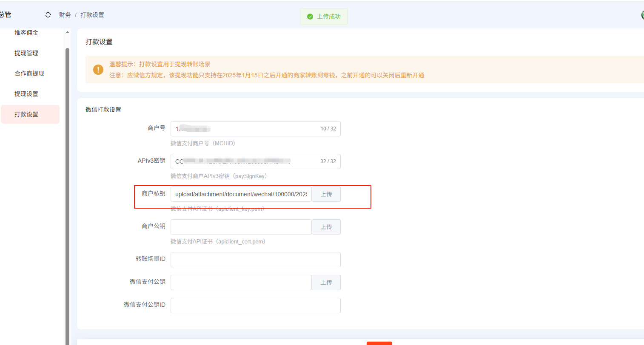644x345 pixels.
Task: Click the orange warning icon in the notice
Action: pyautogui.click(x=98, y=70)
